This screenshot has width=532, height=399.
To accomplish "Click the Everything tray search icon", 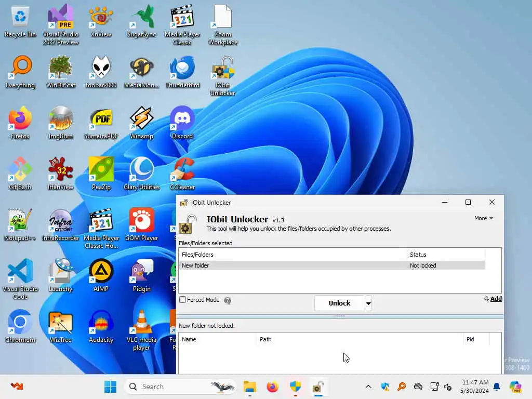I will point(402,387).
